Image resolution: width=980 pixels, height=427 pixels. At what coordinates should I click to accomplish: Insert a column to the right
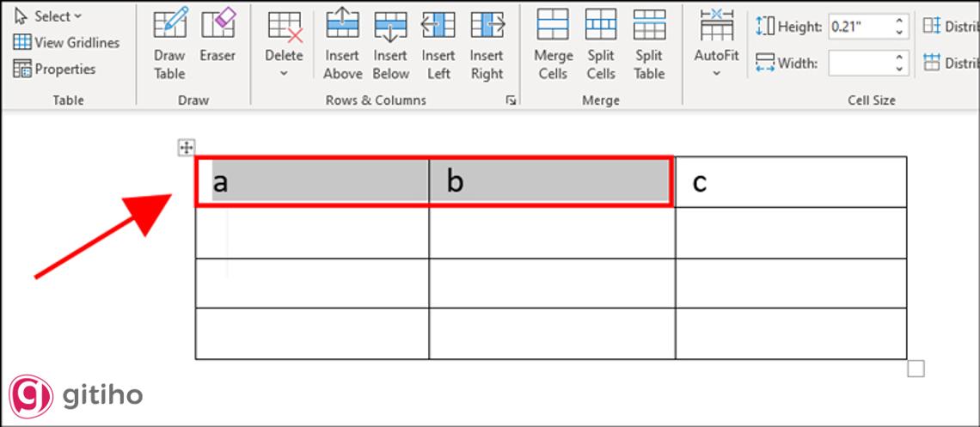tap(487, 43)
